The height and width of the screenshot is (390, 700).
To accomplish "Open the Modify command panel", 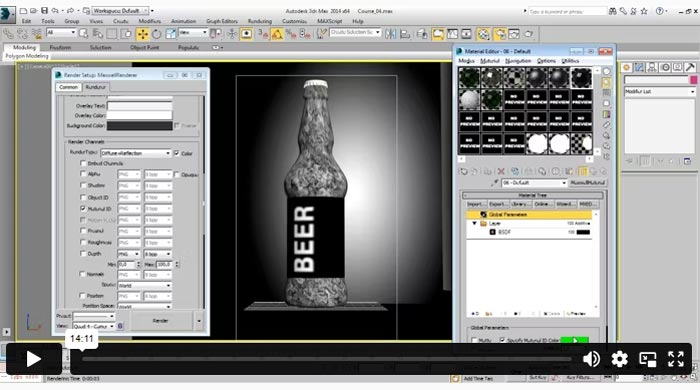I will tap(639, 67).
